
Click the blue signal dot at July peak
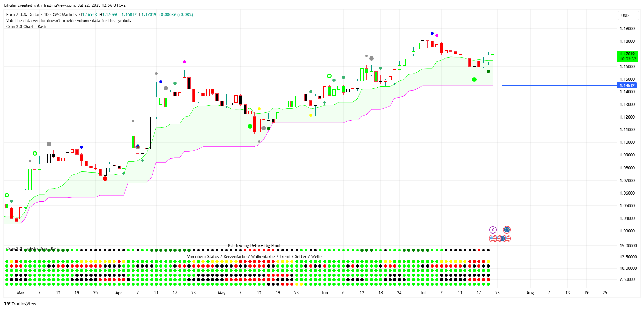tap(432, 34)
